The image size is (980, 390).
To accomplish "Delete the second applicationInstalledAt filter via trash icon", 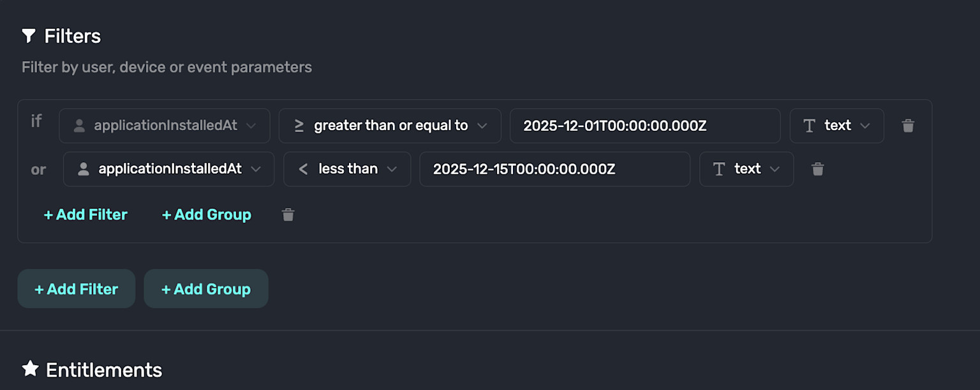I will [817, 169].
